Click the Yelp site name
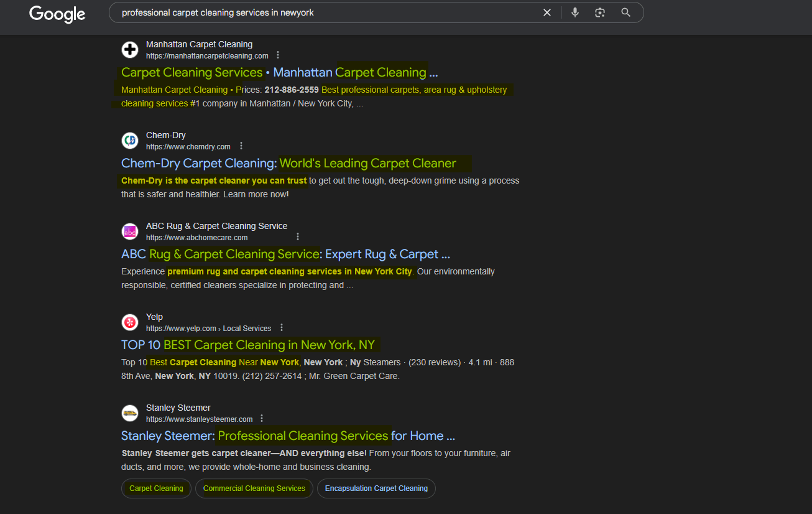Viewport: 812px width, 514px height. 154,317
